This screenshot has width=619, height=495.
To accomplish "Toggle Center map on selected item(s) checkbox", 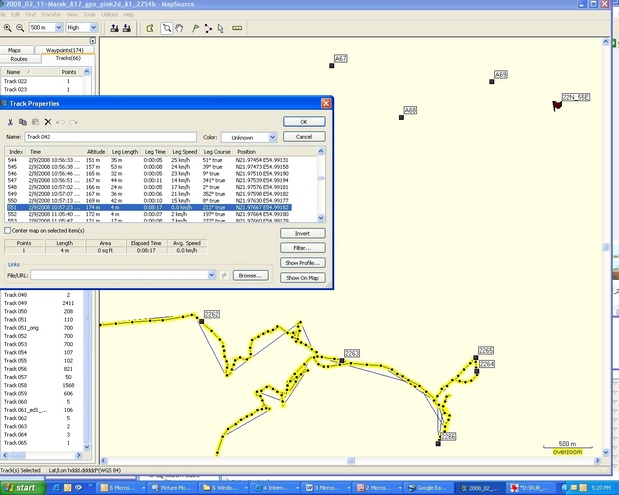I will click(8, 230).
